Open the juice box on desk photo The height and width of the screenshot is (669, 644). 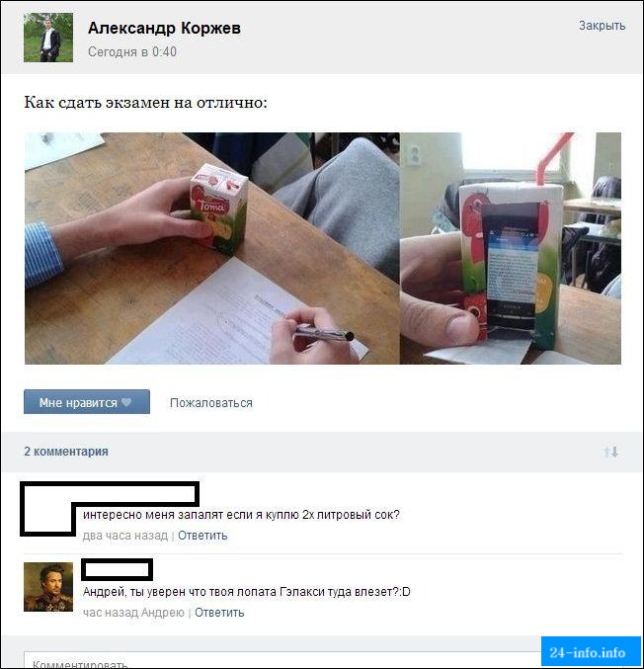pos(212,248)
